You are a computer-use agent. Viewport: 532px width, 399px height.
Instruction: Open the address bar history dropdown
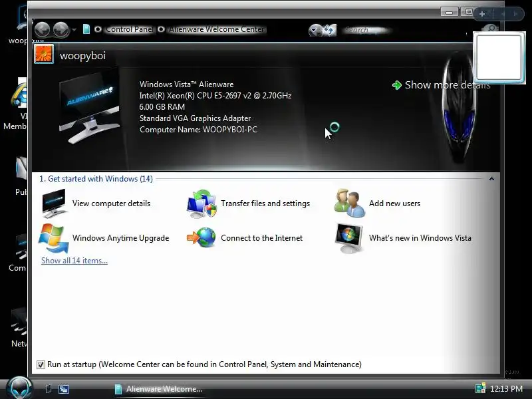pyautogui.click(x=314, y=31)
